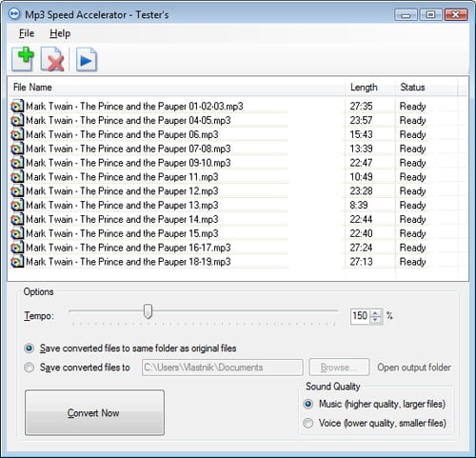Image resolution: width=476 pixels, height=458 pixels.
Task: Click the 27:24 length cell
Action: point(361,248)
